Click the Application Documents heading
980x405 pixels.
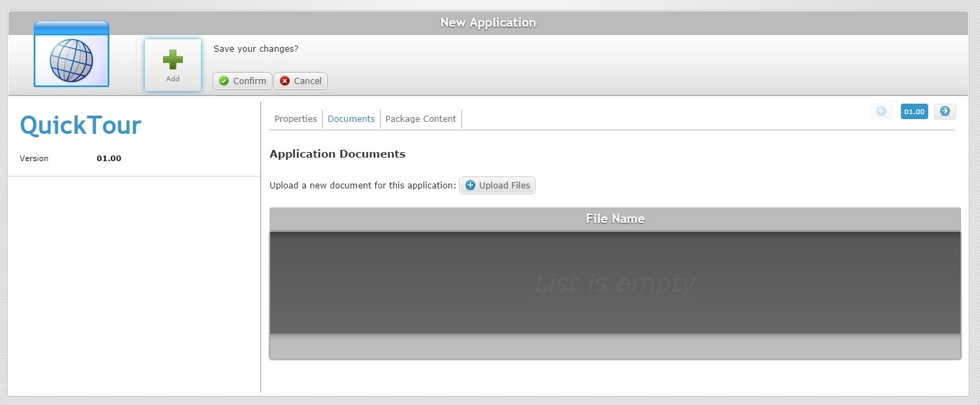pyautogui.click(x=337, y=154)
